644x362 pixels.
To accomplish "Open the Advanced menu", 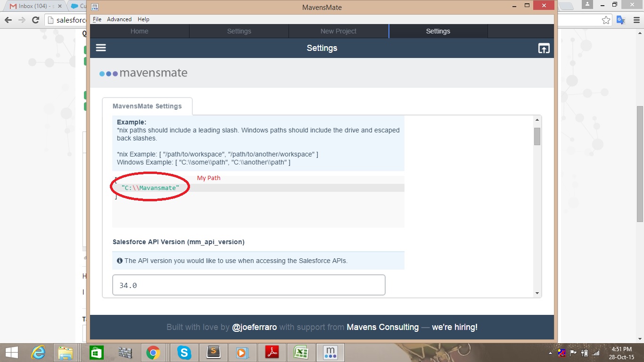I will 119,19.
